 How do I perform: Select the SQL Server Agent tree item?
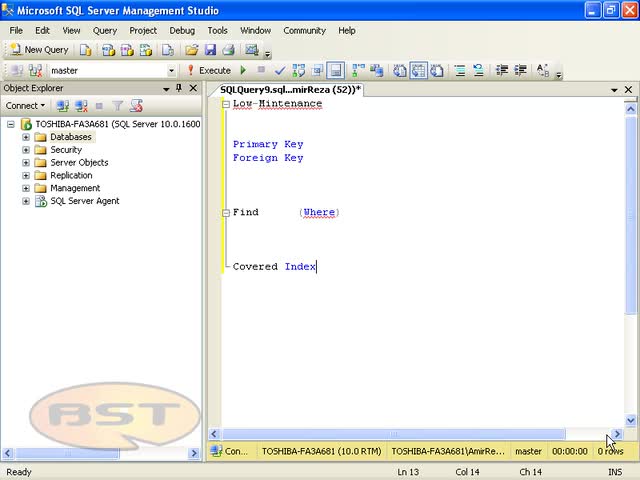click(x=84, y=201)
